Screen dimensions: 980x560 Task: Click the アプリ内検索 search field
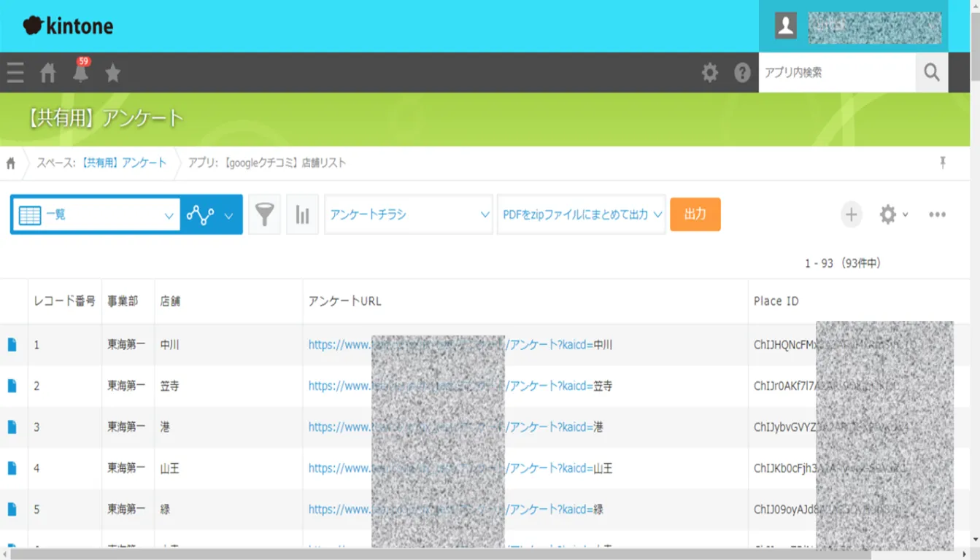(x=836, y=72)
